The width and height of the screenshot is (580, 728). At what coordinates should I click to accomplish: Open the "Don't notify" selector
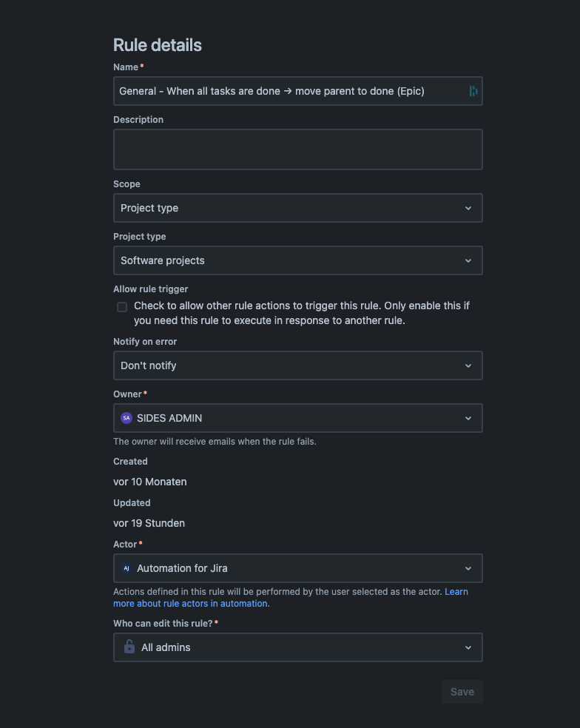coord(297,365)
